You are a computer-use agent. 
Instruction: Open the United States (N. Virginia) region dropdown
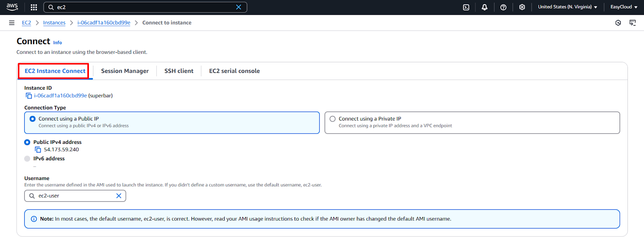[x=568, y=7]
